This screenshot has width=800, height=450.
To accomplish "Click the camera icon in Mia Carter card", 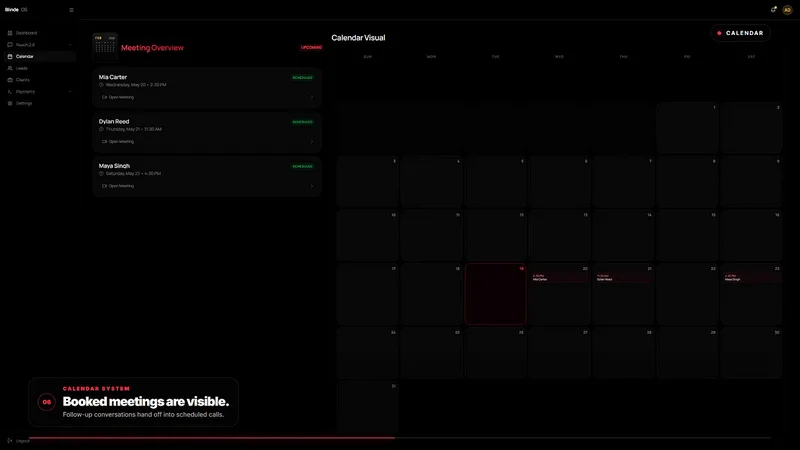I will [104, 97].
